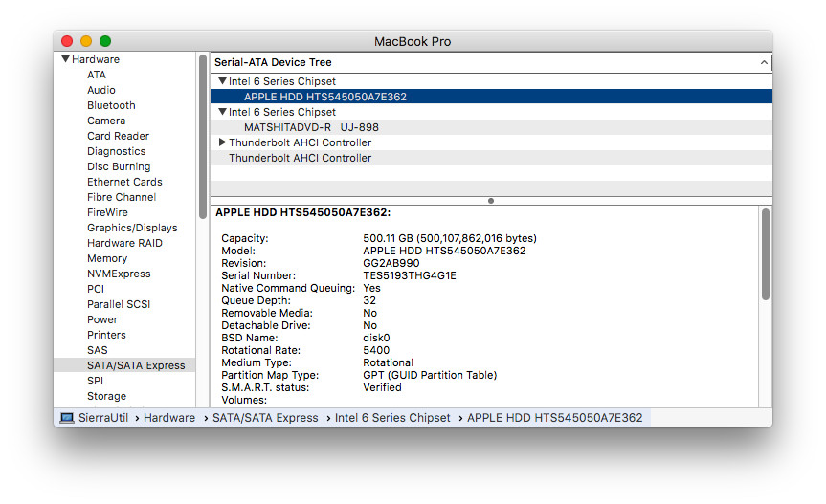This screenshot has width=826, height=504.
Task: Click the sidebar vertical scrollbar
Action: pos(202,137)
